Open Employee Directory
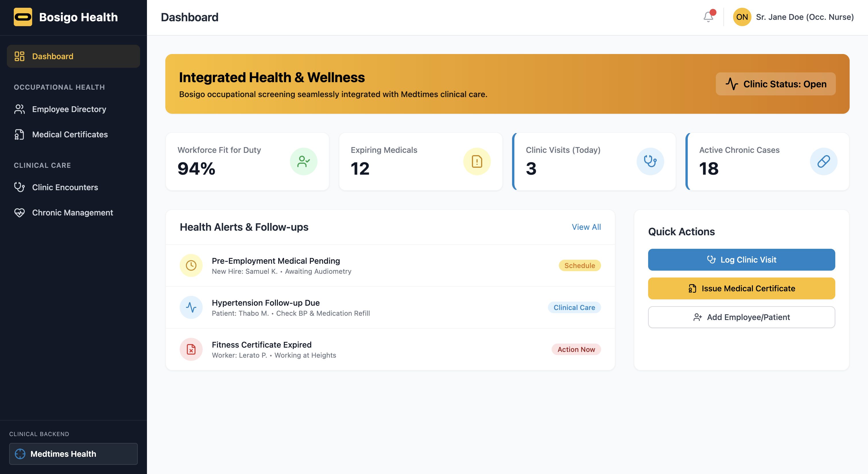 (x=73, y=109)
